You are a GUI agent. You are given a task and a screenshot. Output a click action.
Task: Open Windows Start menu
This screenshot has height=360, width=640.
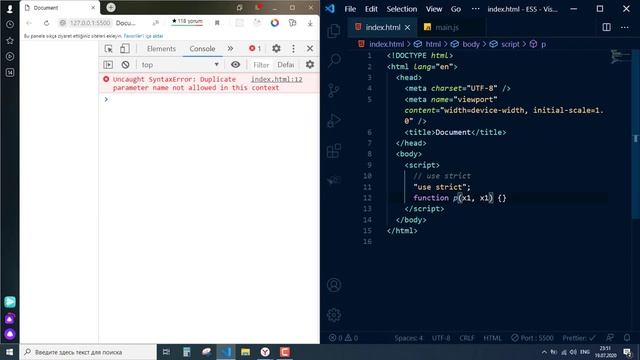click(x=10, y=352)
